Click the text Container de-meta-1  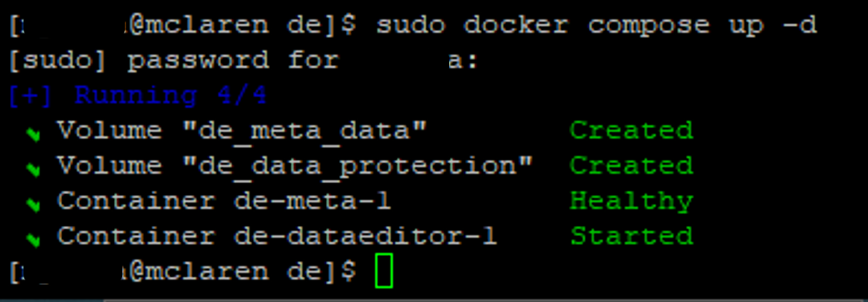(225, 201)
